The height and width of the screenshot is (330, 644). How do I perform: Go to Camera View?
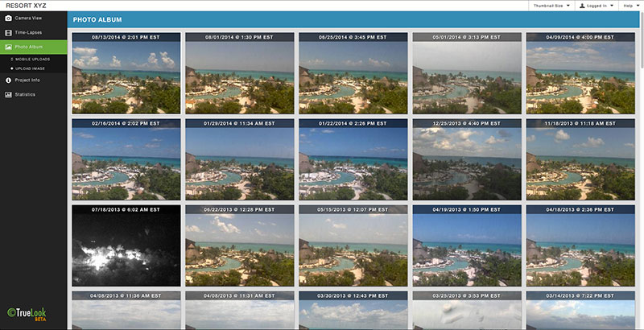tap(33, 18)
